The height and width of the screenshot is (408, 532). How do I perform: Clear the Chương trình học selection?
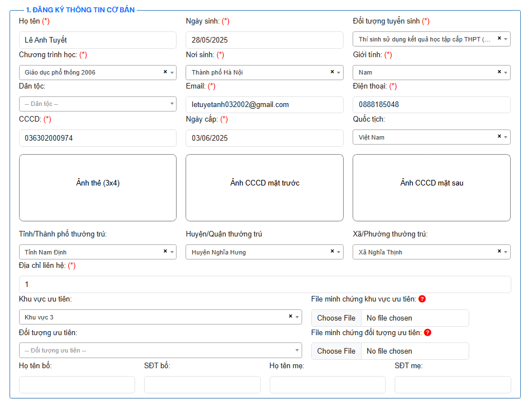click(165, 72)
